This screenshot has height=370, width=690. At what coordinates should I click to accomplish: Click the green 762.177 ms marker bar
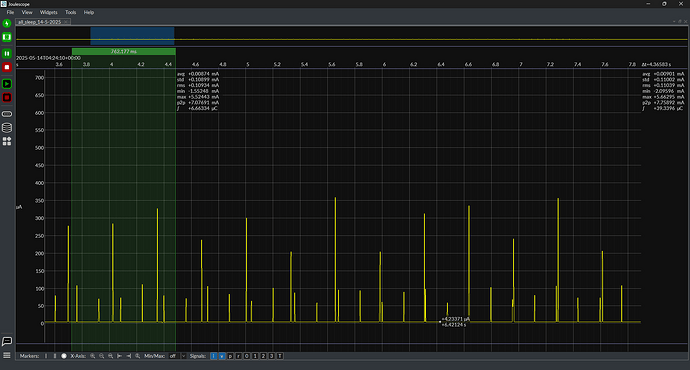[124, 51]
